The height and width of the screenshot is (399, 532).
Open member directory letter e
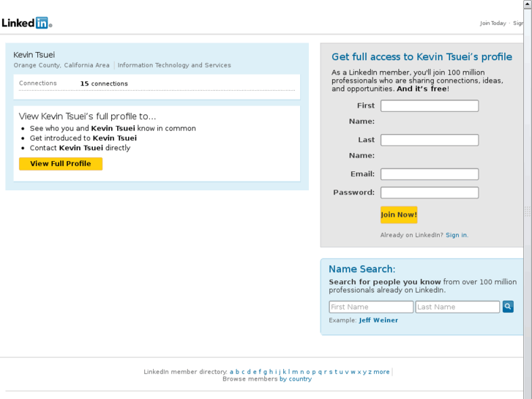click(255, 372)
